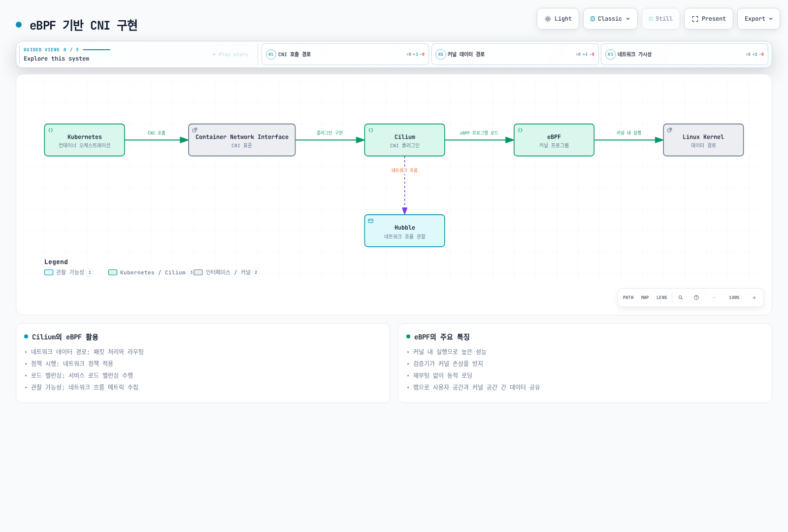
Task: Click code icon on Cilium node
Action: tap(371, 130)
